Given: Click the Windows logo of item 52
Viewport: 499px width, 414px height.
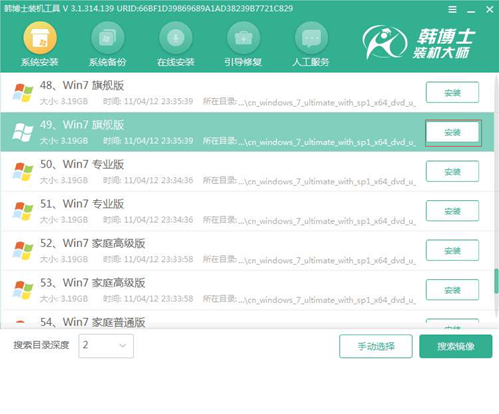Looking at the screenshot, I should pyautogui.click(x=23, y=250).
